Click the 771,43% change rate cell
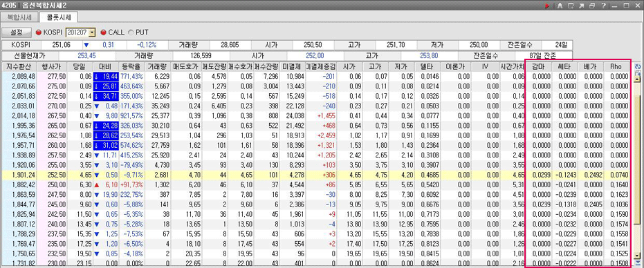Screen dimensions: 644x268 click(131, 76)
